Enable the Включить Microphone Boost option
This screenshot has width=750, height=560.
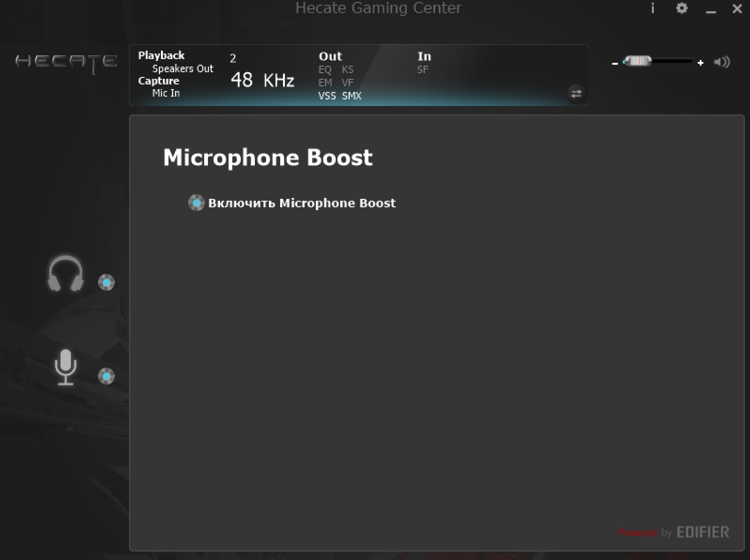click(197, 203)
